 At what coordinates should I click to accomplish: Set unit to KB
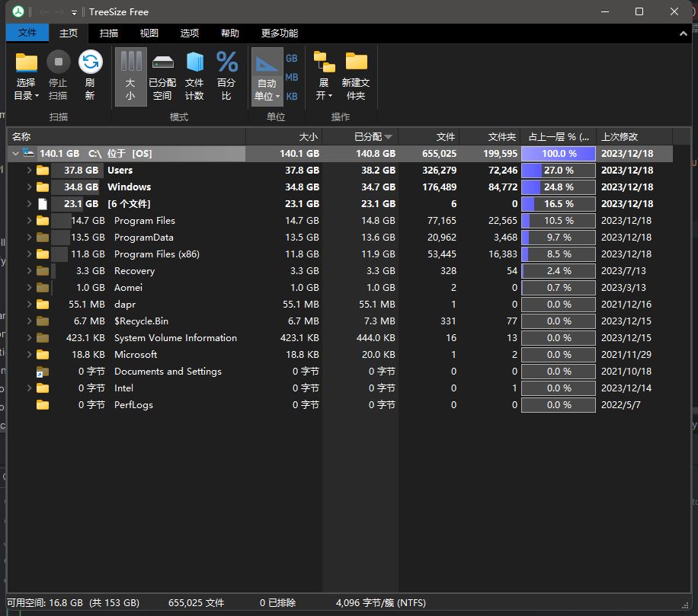[x=292, y=97]
